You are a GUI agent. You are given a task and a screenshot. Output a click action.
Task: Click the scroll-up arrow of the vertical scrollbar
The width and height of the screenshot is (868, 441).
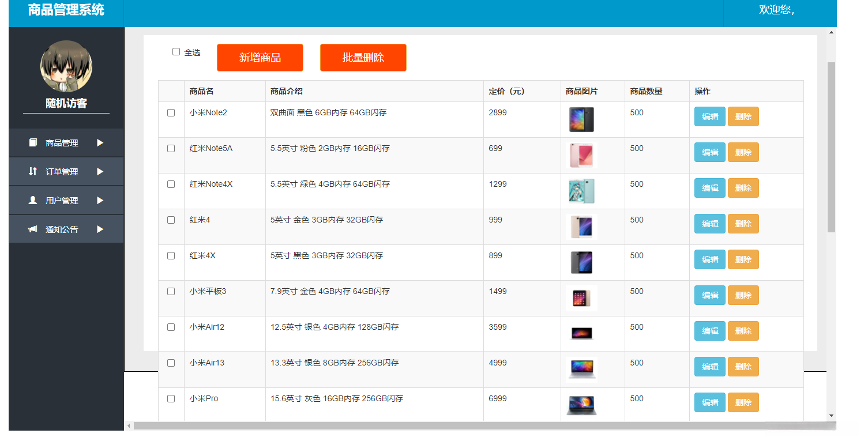pos(831,33)
